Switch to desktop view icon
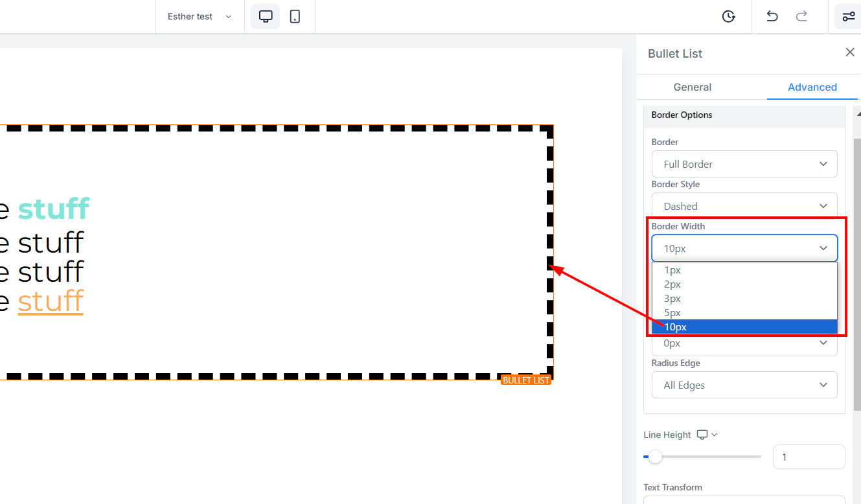This screenshot has width=861, height=504. tap(266, 17)
